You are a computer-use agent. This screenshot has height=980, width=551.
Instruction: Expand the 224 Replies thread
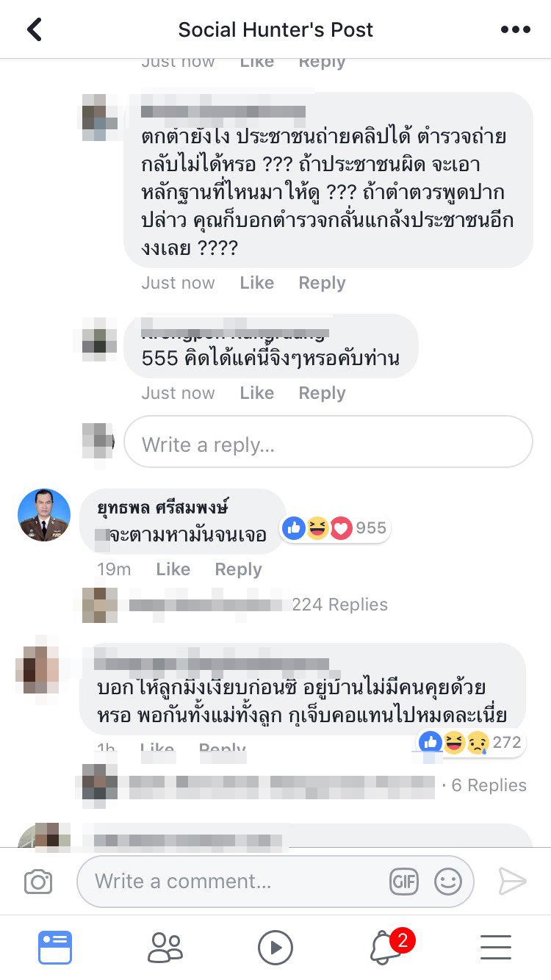pos(339,605)
